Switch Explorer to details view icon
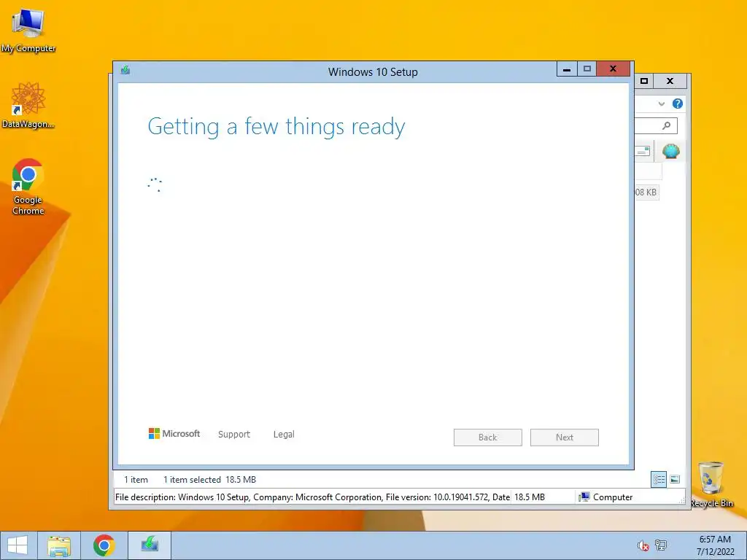 tap(659, 480)
